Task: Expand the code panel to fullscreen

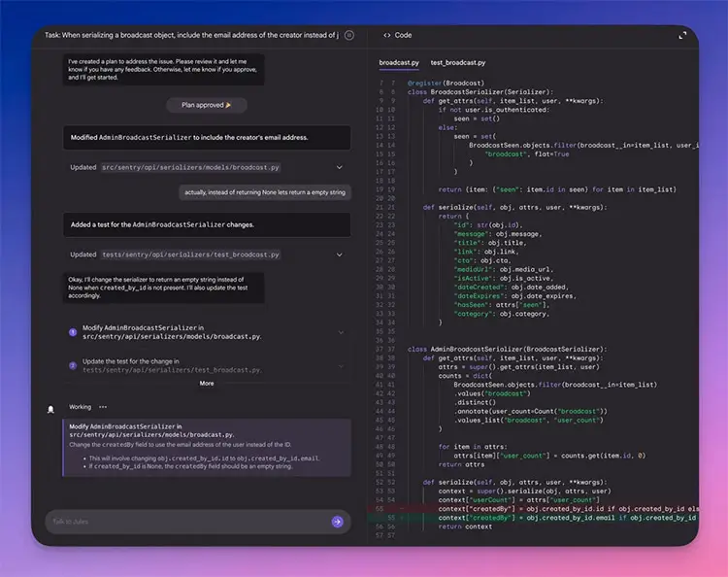Action: coord(682,35)
